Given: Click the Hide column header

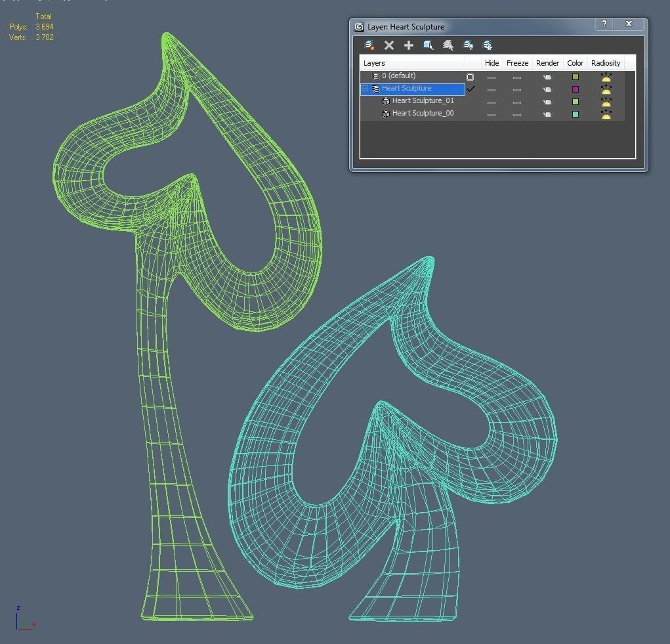Looking at the screenshot, I should pyautogui.click(x=492, y=63).
